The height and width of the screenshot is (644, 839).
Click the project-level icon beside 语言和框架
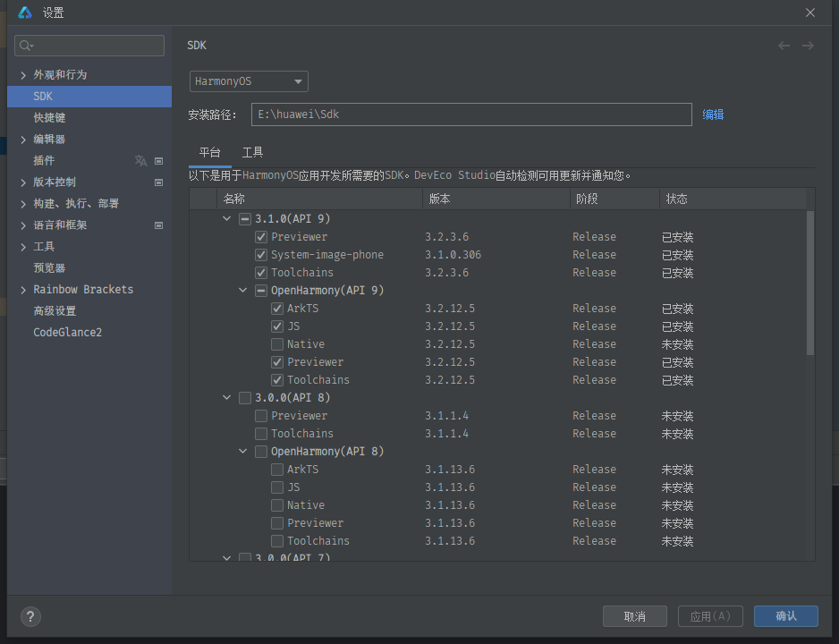(x=159, y=225)
